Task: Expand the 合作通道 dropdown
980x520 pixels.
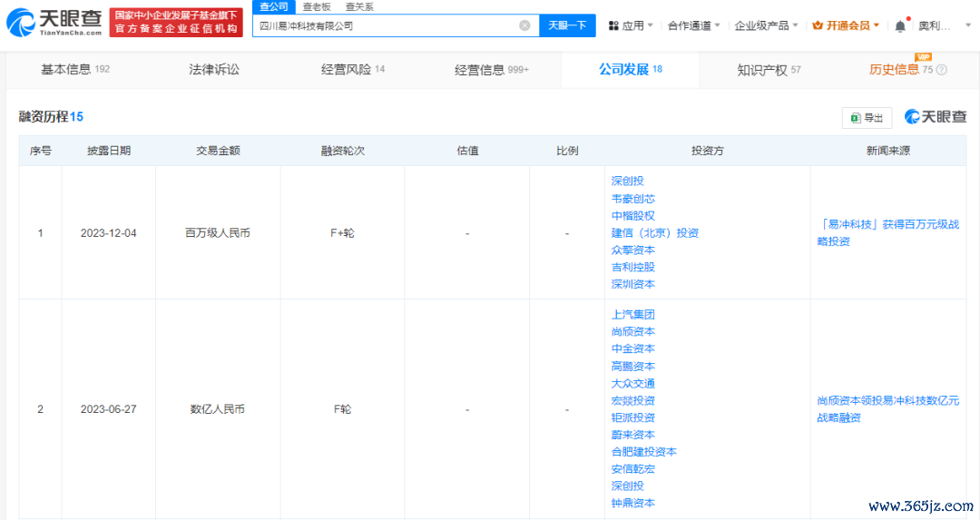Action: click(x=694, y=25)
